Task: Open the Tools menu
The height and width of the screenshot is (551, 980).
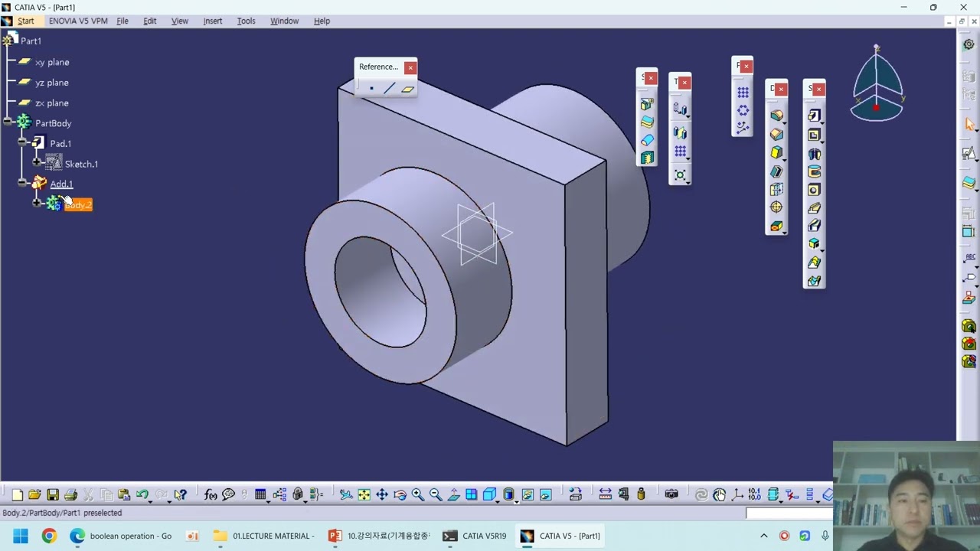Action: (x=247, y=21)
